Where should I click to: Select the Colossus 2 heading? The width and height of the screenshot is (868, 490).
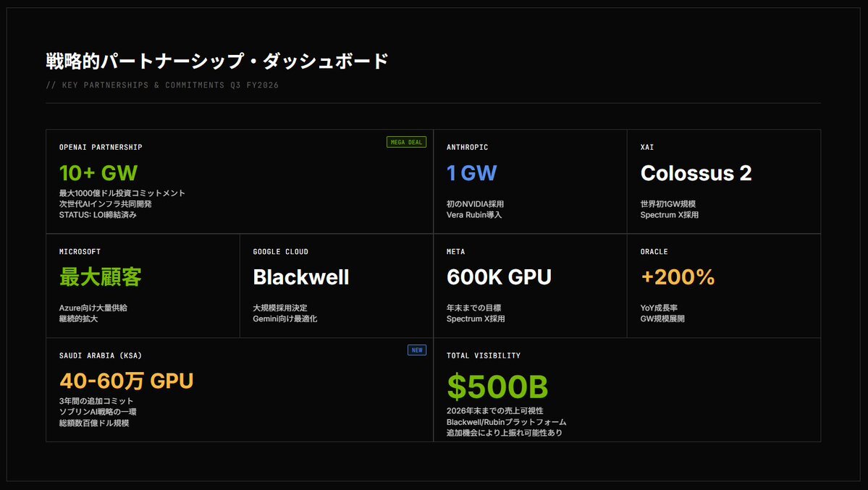click(x=696, y=173)
